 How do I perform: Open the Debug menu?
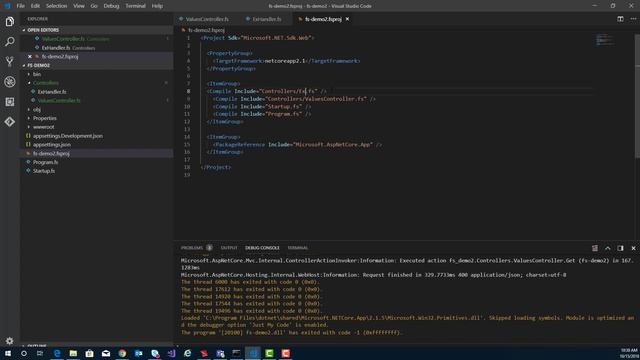click(x=111, y=6)
